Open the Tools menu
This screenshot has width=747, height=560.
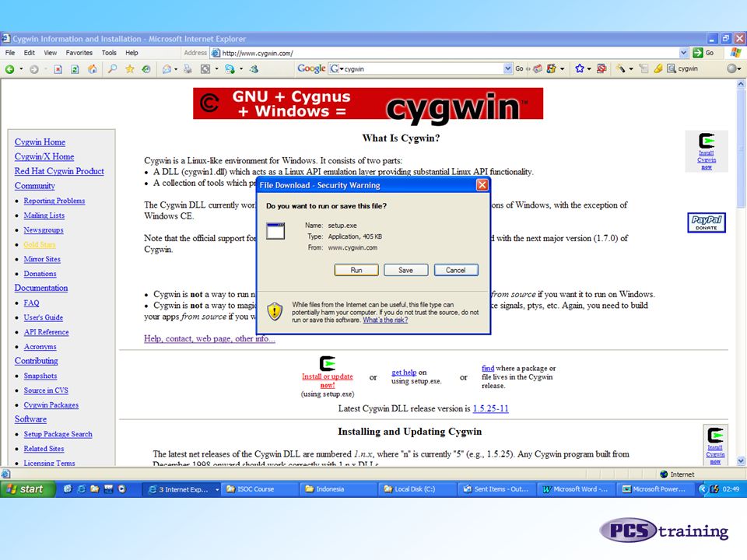[x=109, y=53]
